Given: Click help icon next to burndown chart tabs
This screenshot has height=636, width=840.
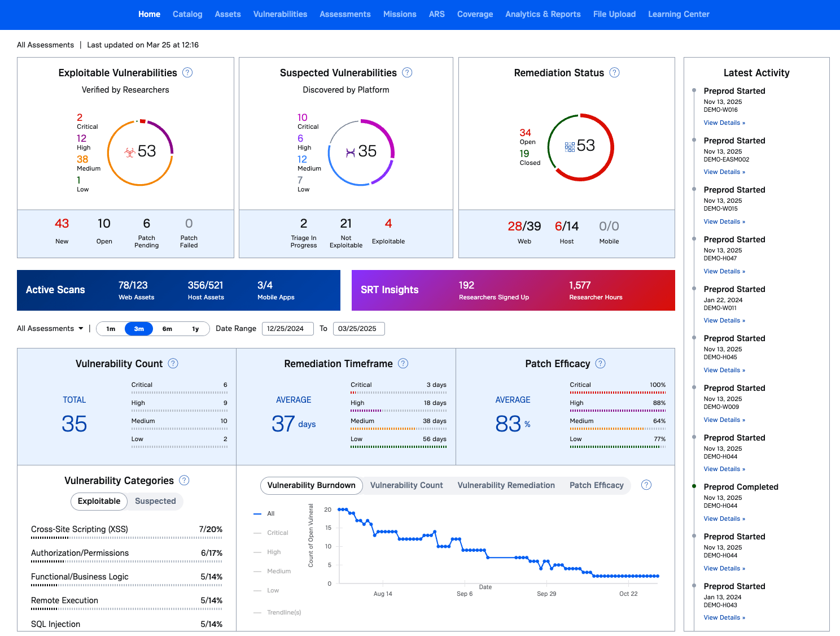Looking at the screenshot, I should point(646,485).
